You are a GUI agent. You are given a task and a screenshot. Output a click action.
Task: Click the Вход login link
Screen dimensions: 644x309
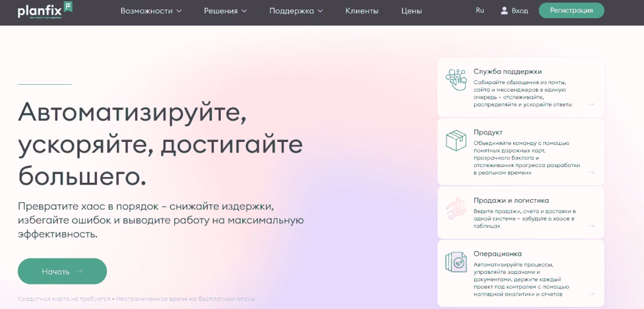pyautogui.click(x=519, y=11)
